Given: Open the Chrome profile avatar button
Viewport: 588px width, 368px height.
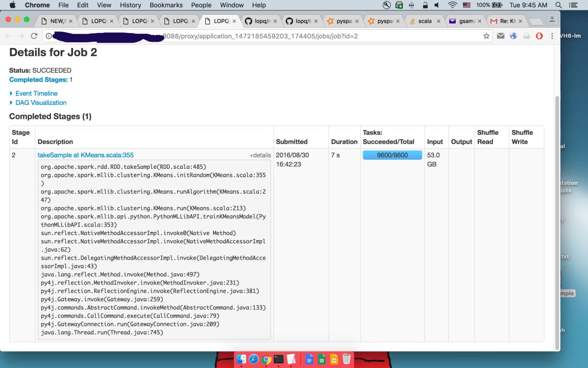Looking at the screenshot, I should [553, 20].
